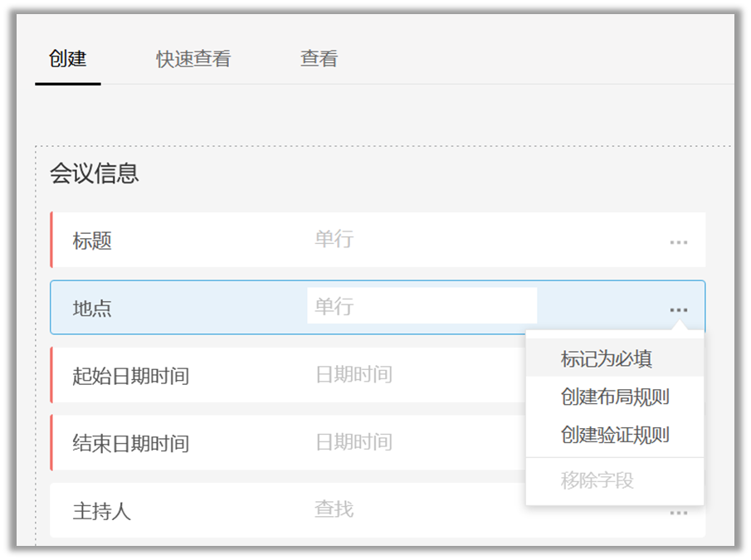Screen dimensions: 751x560
Task: Switch to the 快速查看 tab
Action: click(x=193, y=59)
